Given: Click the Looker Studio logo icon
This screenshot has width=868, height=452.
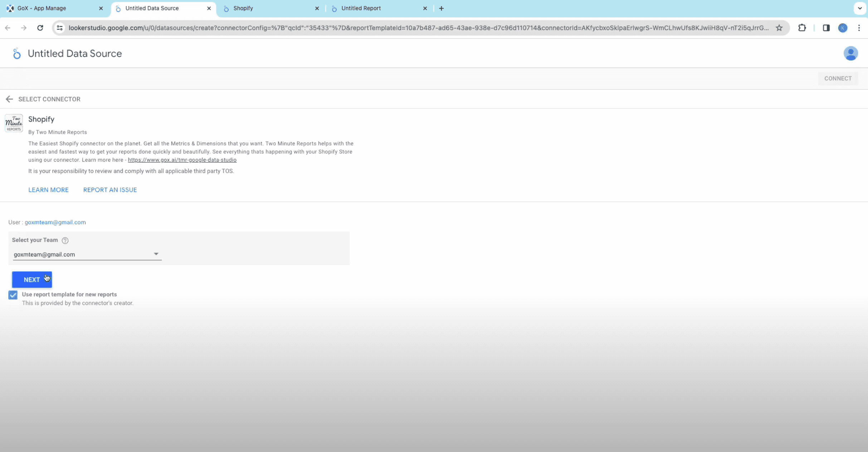Looking at the screenshot, I should click(16, 54).
